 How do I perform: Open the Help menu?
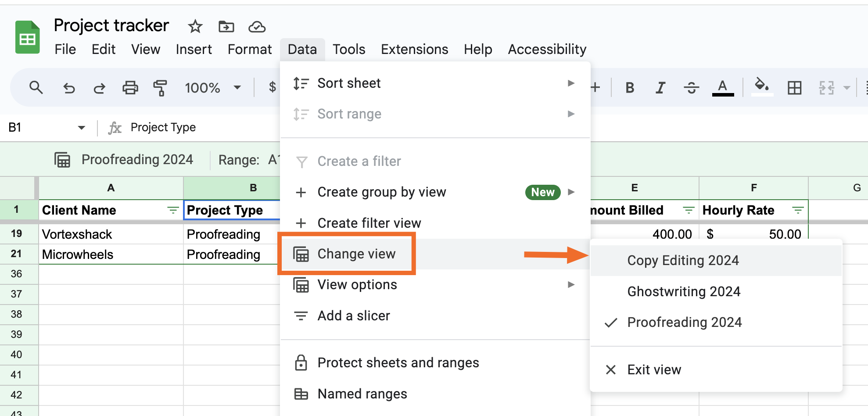(478, 49)
